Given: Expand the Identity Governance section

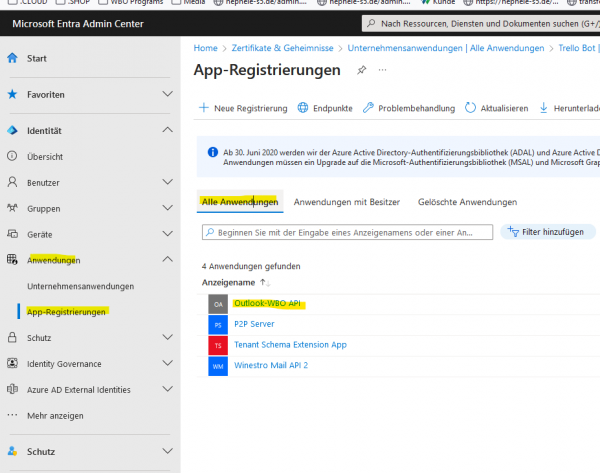Looking at the screenshot, I should point(167,364).
